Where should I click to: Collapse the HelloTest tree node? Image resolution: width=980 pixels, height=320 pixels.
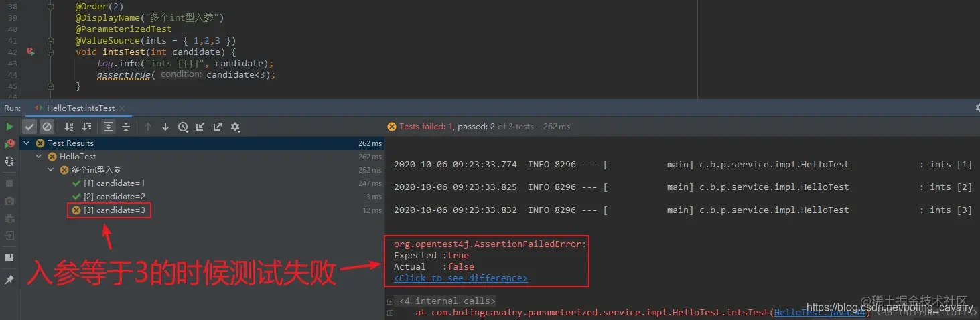coord(40,156)
